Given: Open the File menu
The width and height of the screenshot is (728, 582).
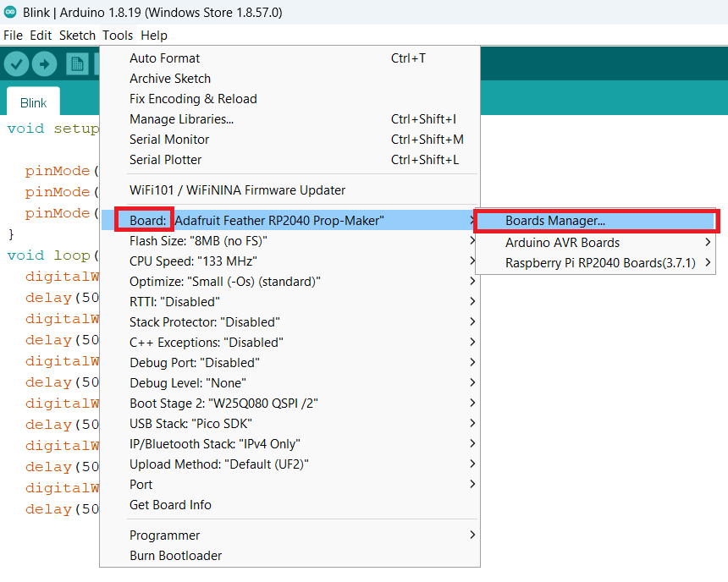Looking at the screenshot, I should 13,36.
